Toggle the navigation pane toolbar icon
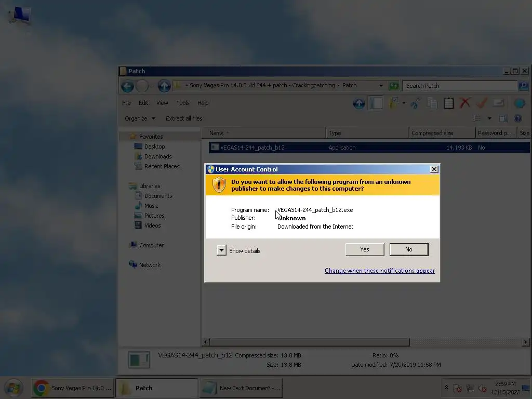 pyautogui.click(x=376, y=103)
